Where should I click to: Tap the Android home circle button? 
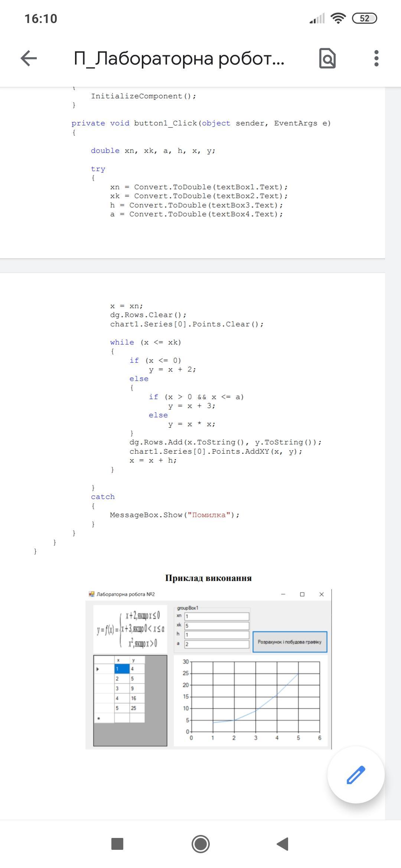pyautogui.click(x=200, y=844)
